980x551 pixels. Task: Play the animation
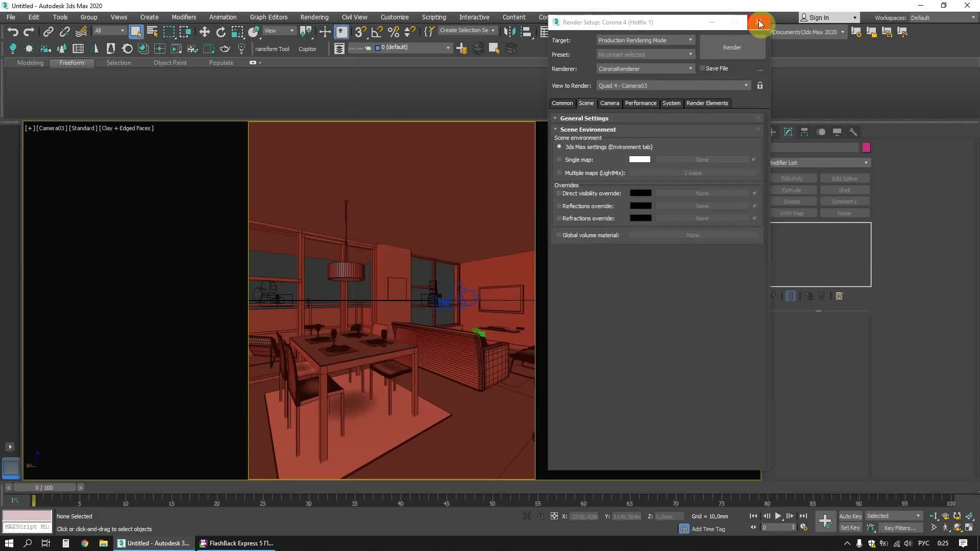pos(778,516)
